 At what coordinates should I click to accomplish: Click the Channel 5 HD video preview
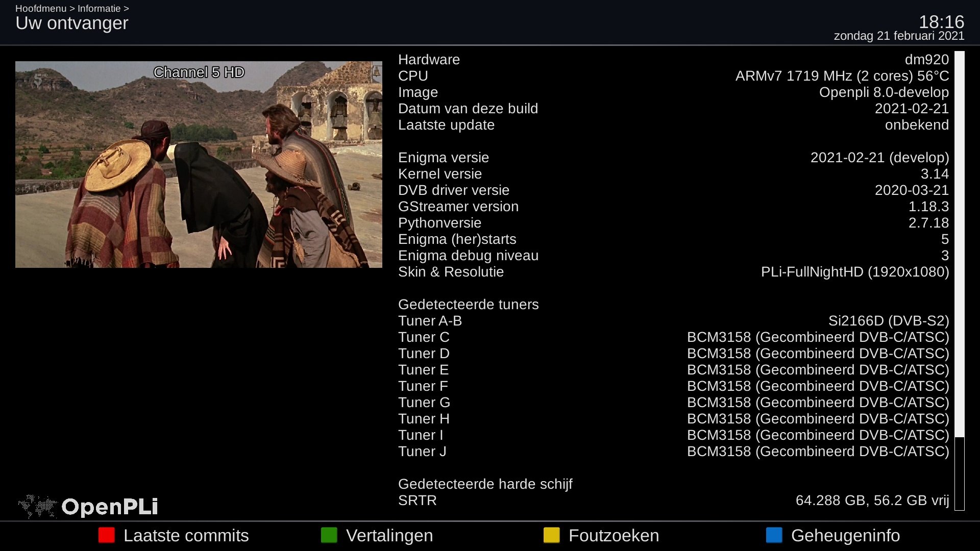(x=199, y=164)
